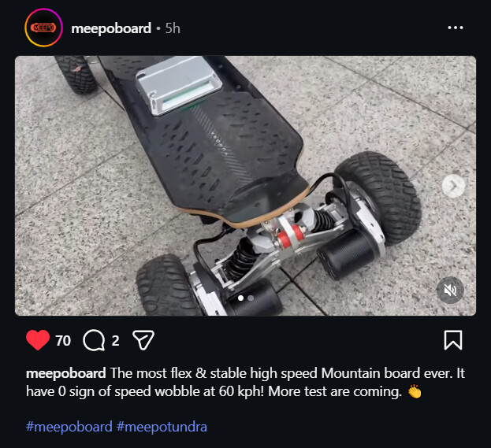Click the caption text about speed wobble
This screenshot has width=491, height=448.
(x=245, y=383)
